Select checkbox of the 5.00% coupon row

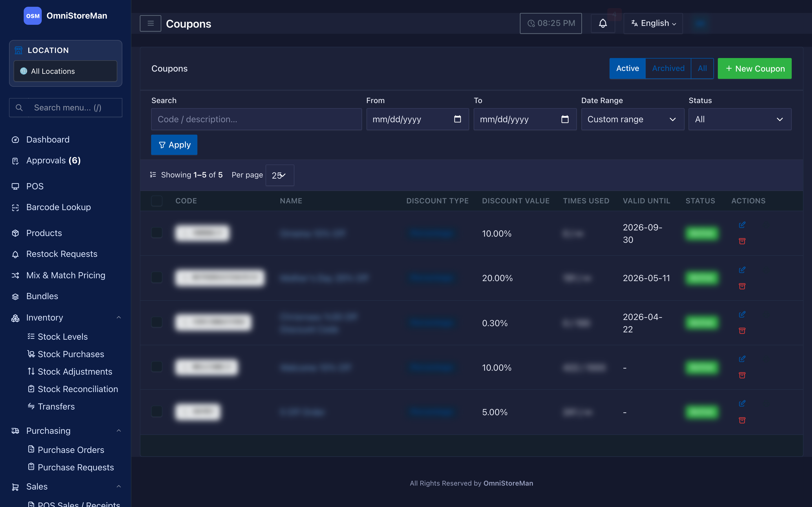point(157,412)
